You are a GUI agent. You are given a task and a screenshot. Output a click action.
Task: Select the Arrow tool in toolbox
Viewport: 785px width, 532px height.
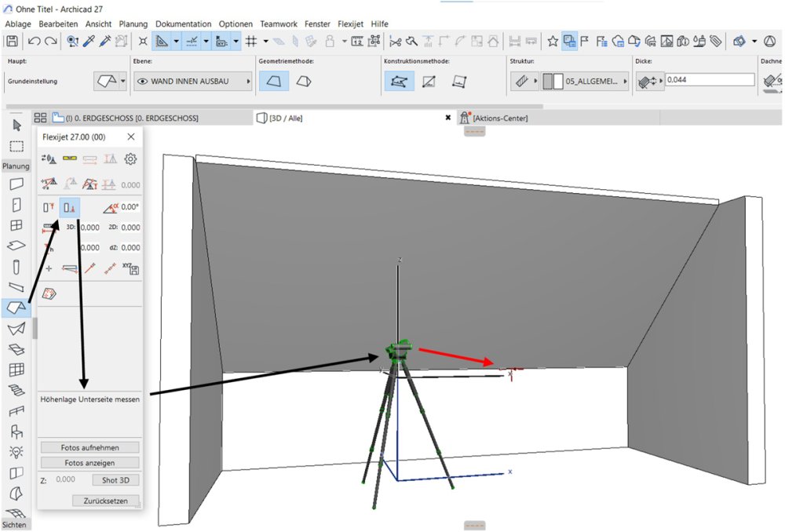click(x=16, y=125)
